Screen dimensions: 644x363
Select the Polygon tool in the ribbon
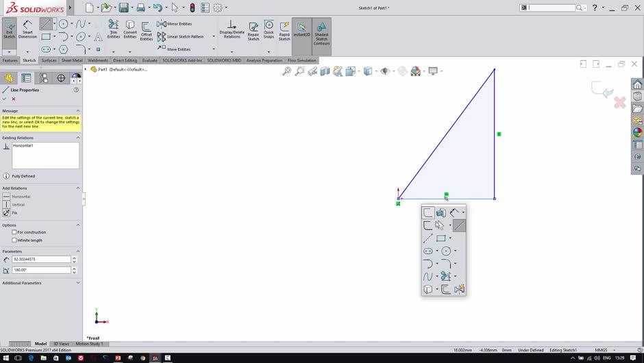63,49
